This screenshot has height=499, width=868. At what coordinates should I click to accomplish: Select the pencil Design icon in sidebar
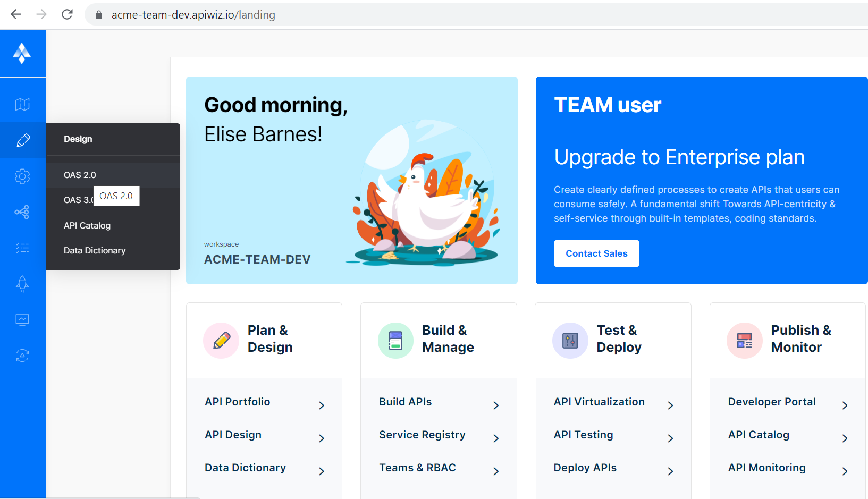22,140
